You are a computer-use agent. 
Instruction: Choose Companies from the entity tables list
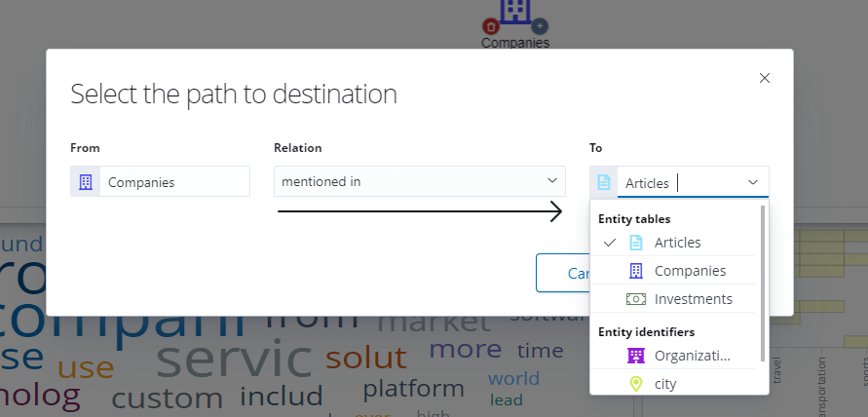[690, 271]
